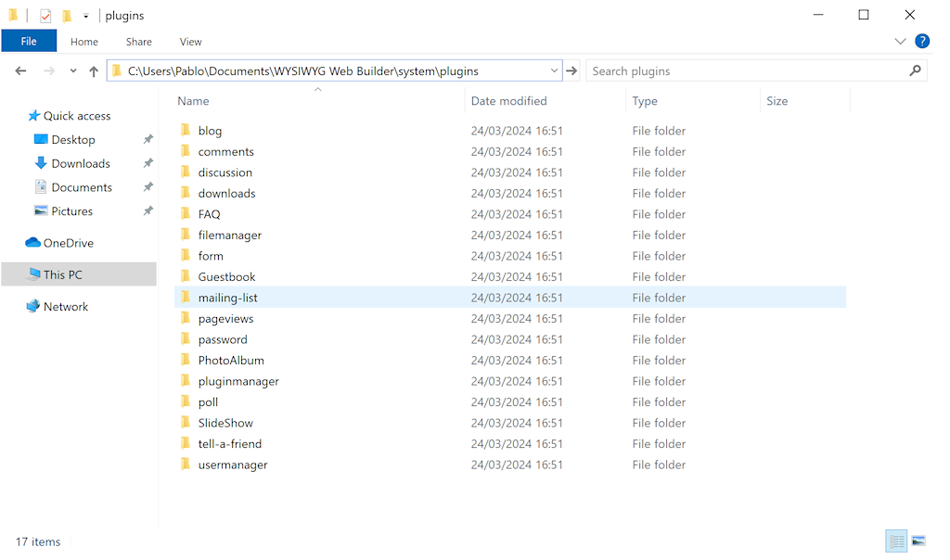
Task: Select the downloads folder icon
Action: pyautogui.click(x=186, y=193)
